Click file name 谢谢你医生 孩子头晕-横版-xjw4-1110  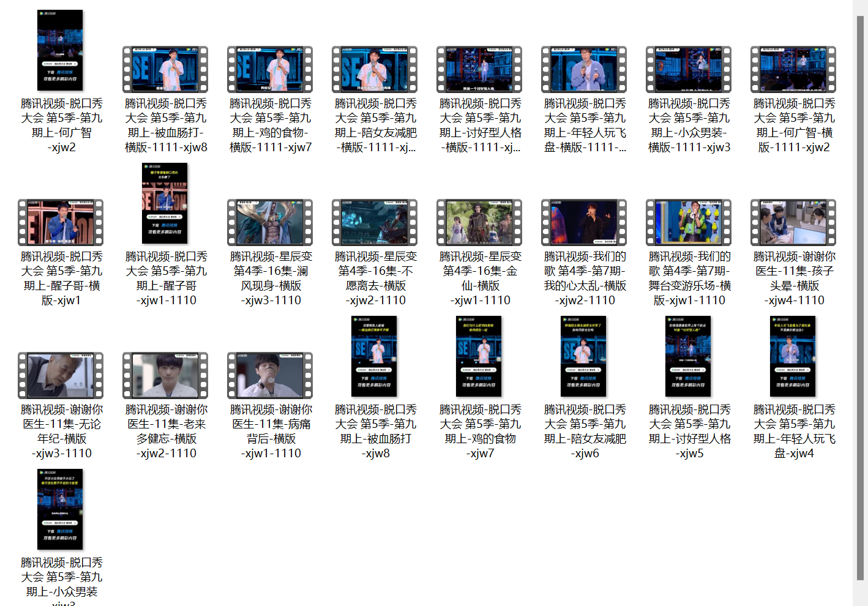[794, 279]
